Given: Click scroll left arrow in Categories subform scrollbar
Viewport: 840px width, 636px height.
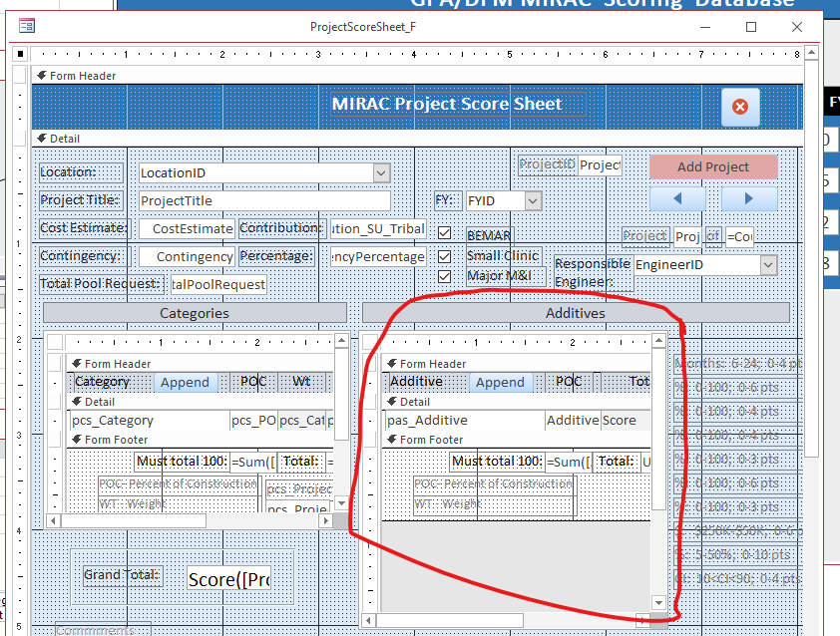Looking at the screenshot, I should coord(53,520).
